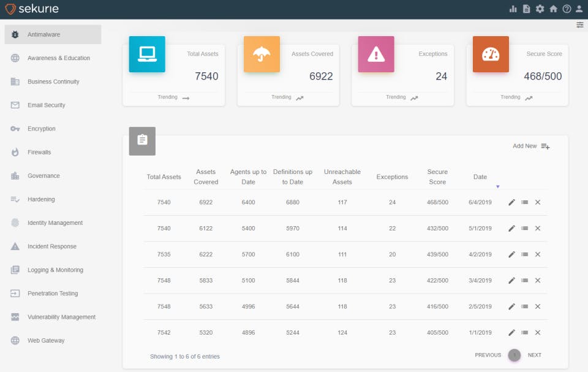Edit the 6/4/2019 row with pencil icon

(511, 202)
